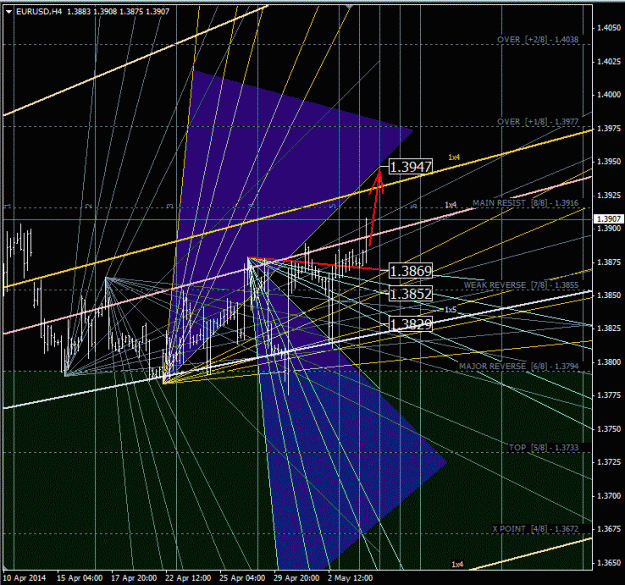Click the MAIN RESIST [8/8] - 1.3916 label
The image size is (625, 585).
pyautogui.click(x=525, y=203)
